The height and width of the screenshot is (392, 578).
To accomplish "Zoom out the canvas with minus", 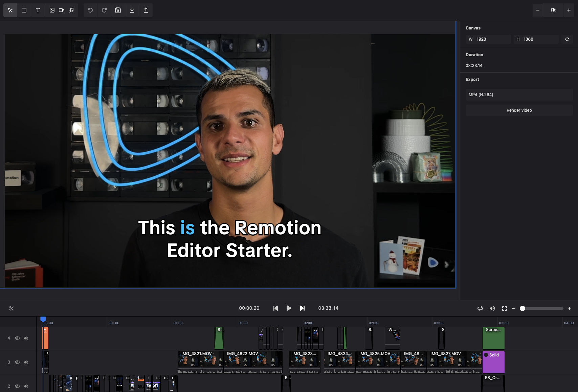I will pyautogui.click(x=538, y=10).
